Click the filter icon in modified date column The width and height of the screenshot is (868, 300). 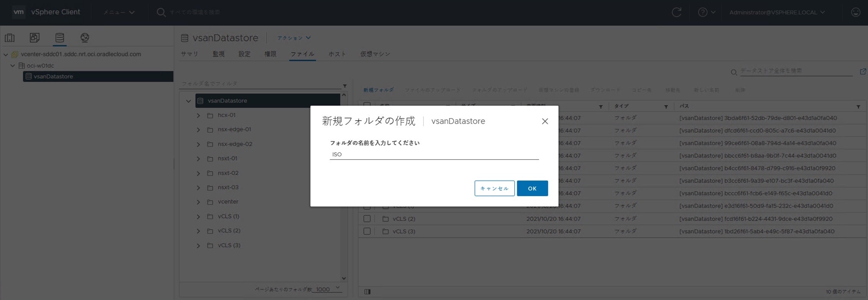[x=601, y=106]
